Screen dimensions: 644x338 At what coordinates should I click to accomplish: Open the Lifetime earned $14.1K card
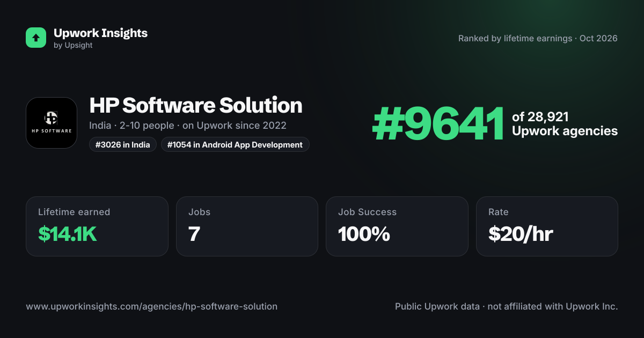coord(97,226)
